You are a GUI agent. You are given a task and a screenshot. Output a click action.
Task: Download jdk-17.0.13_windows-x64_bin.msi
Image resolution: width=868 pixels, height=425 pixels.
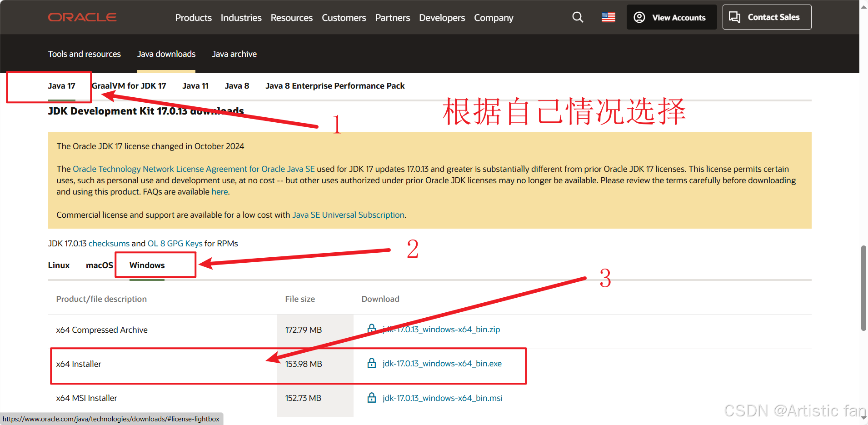(443, 398)
